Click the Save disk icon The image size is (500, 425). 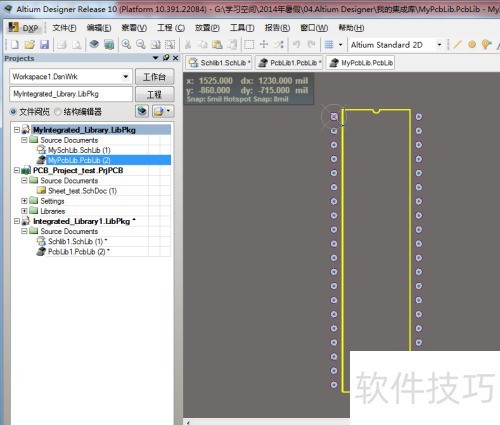pyautogui.click(x=45, y=44)
